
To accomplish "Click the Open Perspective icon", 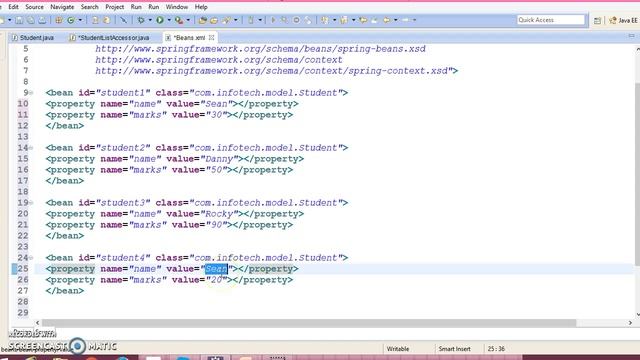I will point(597,20).
